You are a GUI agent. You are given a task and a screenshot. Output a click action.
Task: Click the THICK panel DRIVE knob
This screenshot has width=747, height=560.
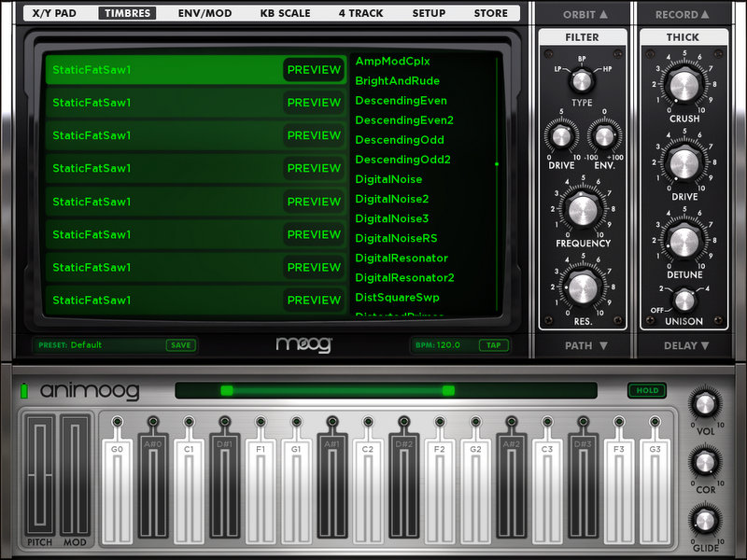pyautogui.click(x=684, y=164)
